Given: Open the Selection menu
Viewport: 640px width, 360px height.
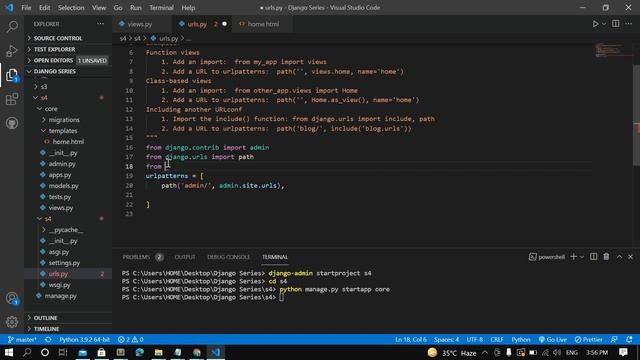Looking at the screenshot, I should click(x=71, y=8).
